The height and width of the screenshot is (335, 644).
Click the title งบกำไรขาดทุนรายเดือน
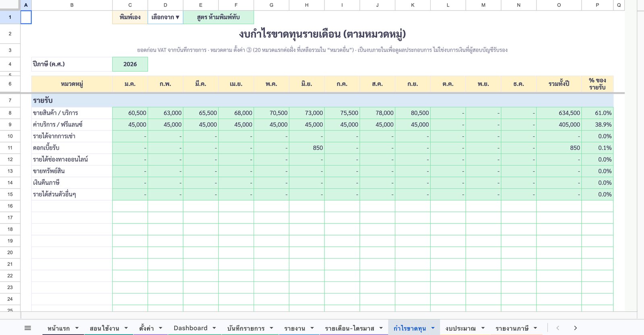click(322, 34)
